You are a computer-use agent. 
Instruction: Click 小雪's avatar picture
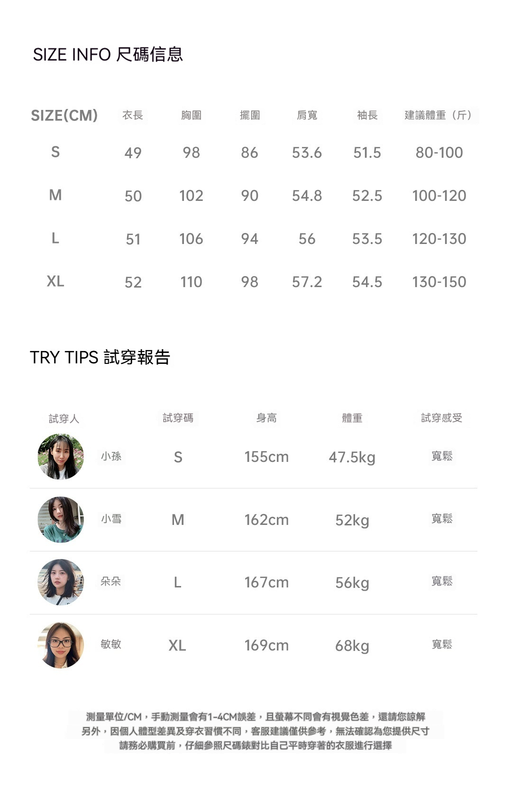click(61, 520)
